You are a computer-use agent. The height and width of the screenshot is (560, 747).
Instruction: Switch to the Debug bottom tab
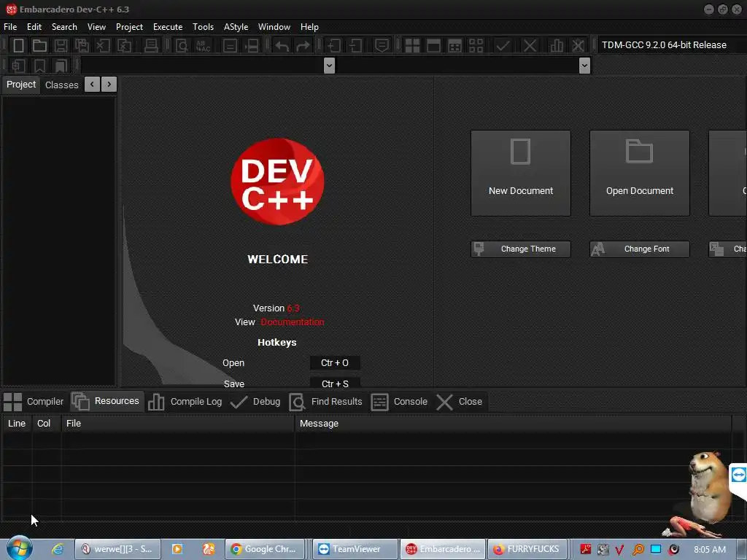pyautogui.click(x=255, y=402)
